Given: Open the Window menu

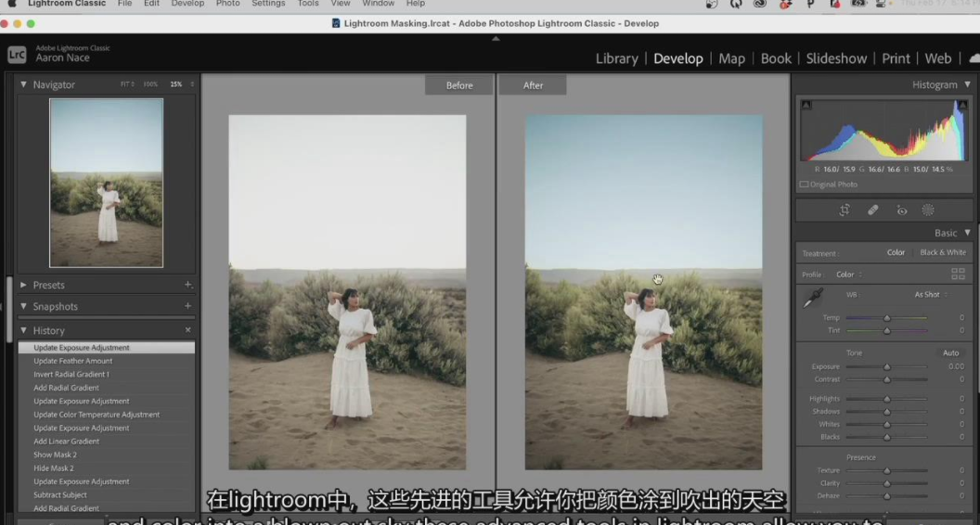Looking at the screenshot, I should (x=378, y=4).
